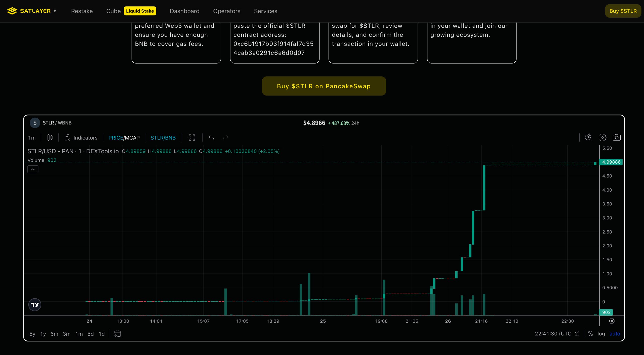Enter fullscreen chart mode
Image resolution: width=644 pixels, height=355 pixels.
(192, 138)
